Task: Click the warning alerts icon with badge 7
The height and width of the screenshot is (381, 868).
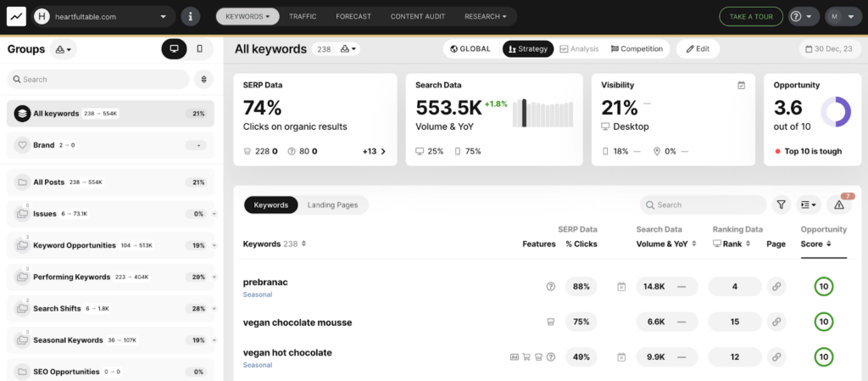Action: 838,205
